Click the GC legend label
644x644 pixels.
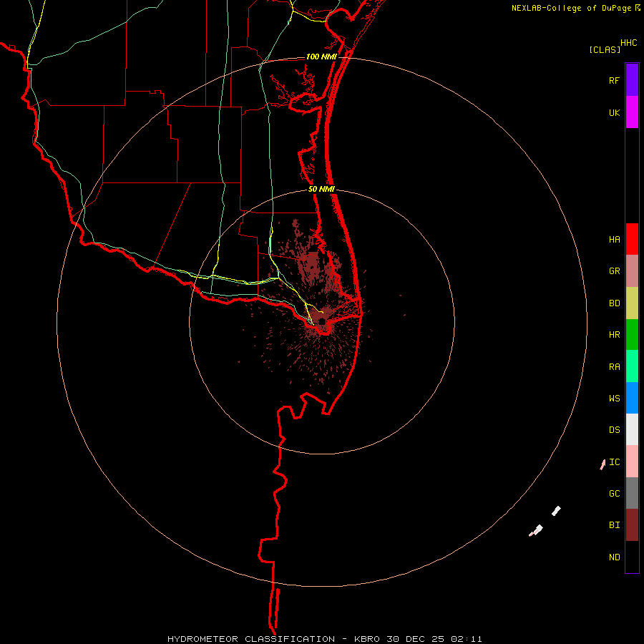click(614, 494)
